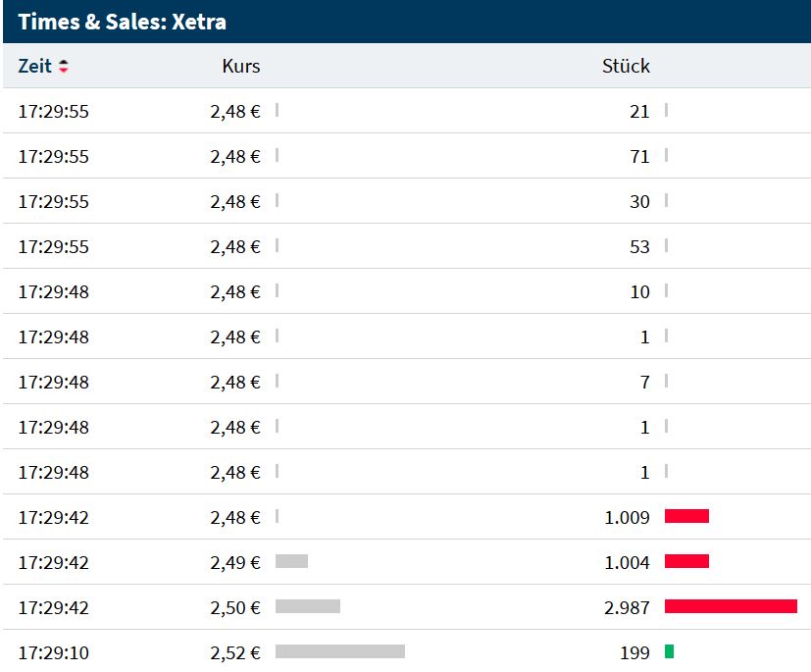
Task: Click the Kurs column header
Action: 240,67
